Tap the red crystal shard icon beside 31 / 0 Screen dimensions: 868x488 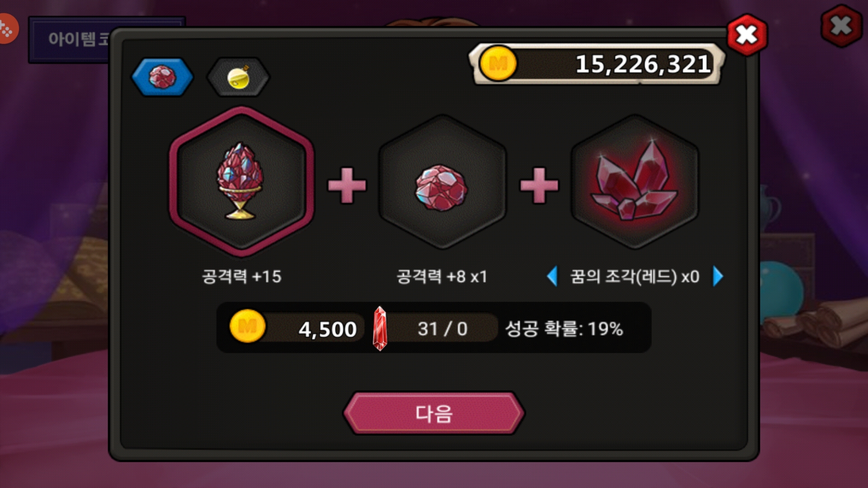tap(380, 328)
